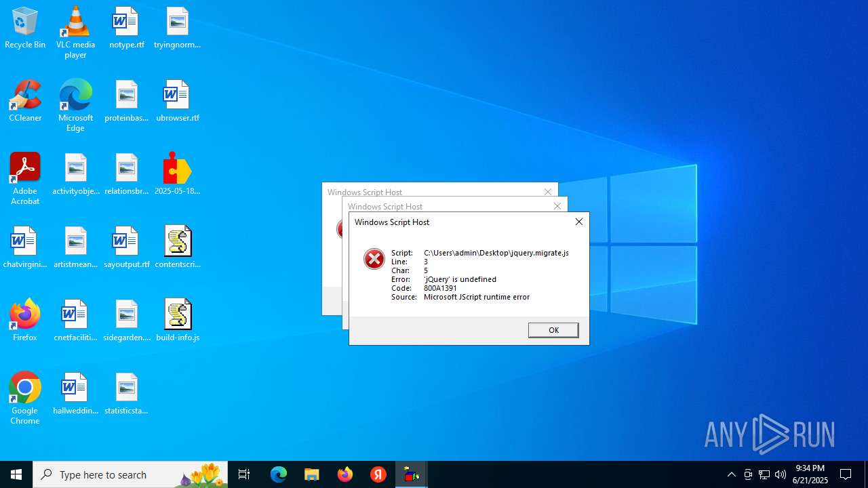Click "Microsoft JScript runtime error" source text
This screenshot has height=488, width=868.
pos(477,297)
